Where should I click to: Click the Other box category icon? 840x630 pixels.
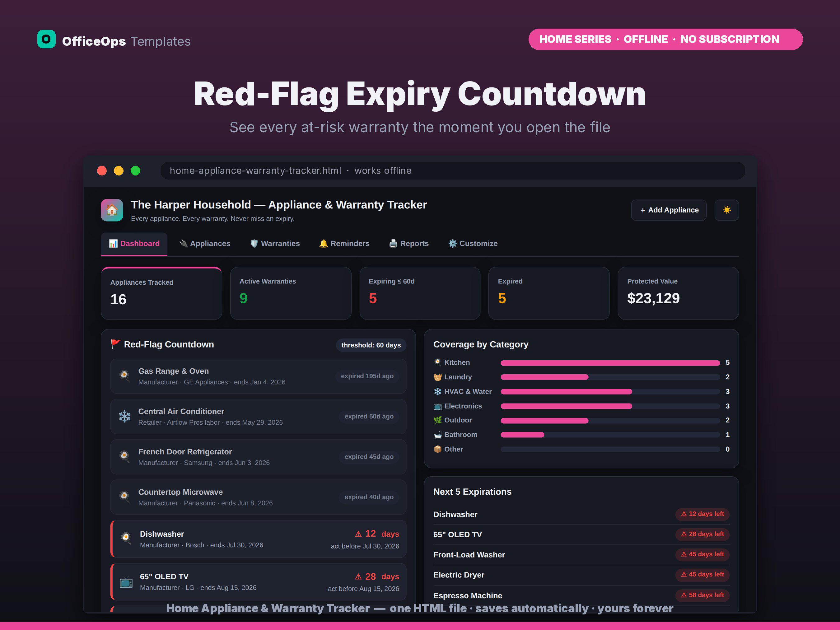(x=437, y=449)
